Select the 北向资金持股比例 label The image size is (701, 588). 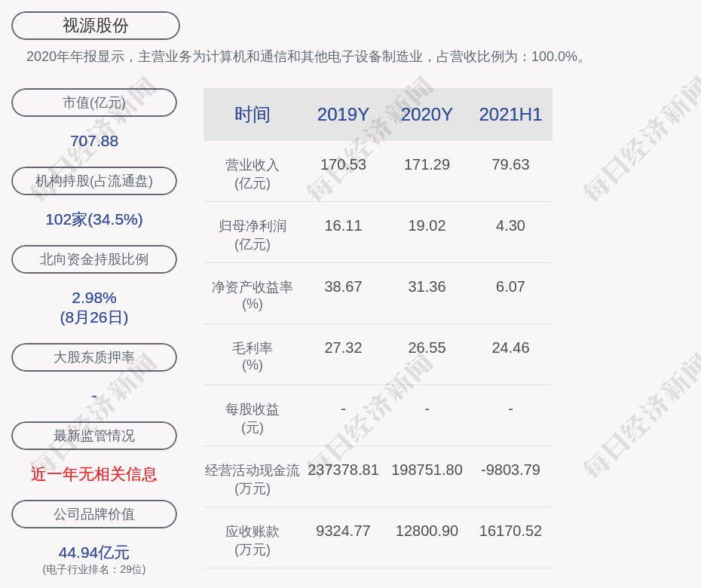point(94,259)
